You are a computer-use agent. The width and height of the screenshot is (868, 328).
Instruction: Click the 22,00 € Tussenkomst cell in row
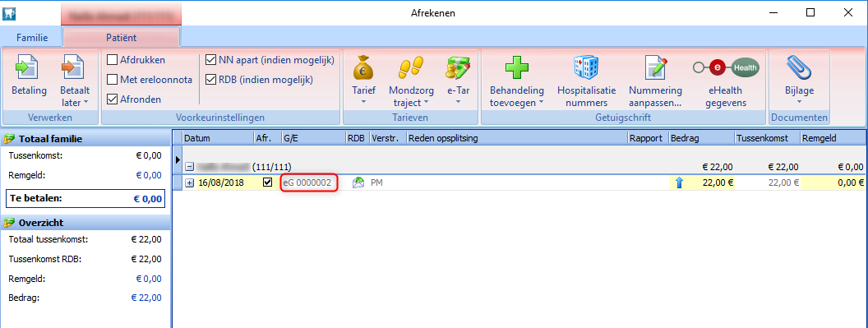tap(767, 182)
